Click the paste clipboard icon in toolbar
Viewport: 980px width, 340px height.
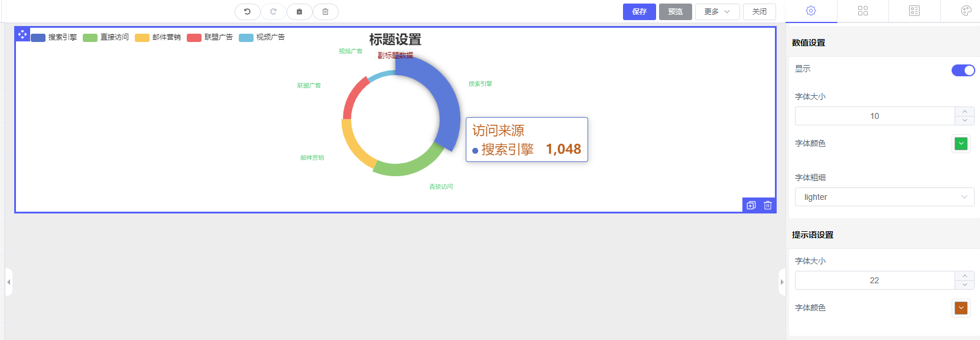[x=299, y=12]
